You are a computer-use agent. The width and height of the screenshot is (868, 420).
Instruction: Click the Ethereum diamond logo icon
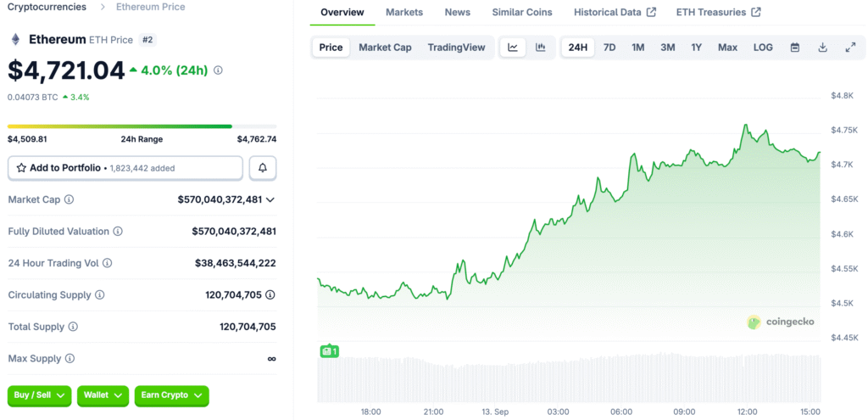coord(15,40)
